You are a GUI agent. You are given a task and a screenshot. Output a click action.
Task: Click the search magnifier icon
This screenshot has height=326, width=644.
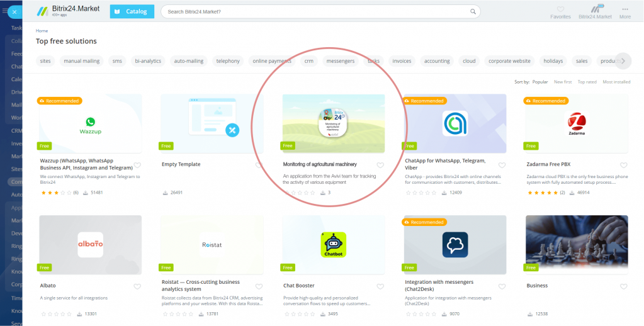pyautogui.click(x=473, y=11)
